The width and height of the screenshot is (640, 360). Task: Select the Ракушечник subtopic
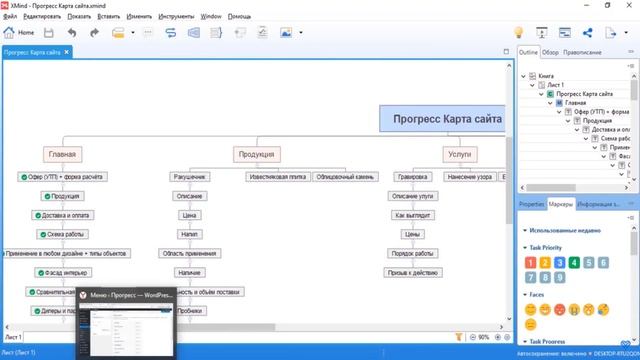pos(189,177)
